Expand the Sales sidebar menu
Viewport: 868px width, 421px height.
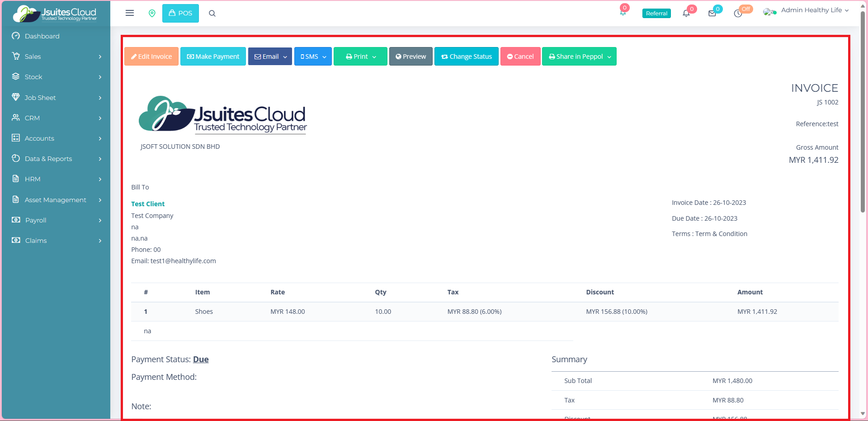pyautogui.click(x=56, y=57)
